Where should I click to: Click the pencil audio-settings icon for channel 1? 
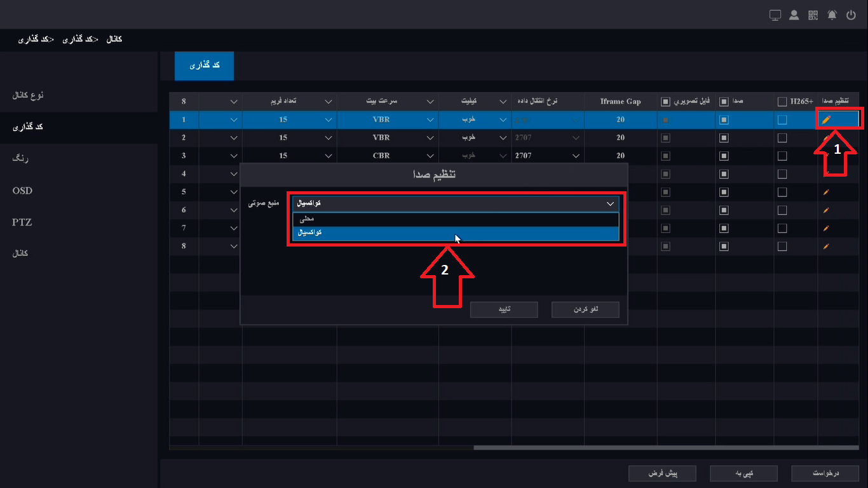click(x=826, y=119)
